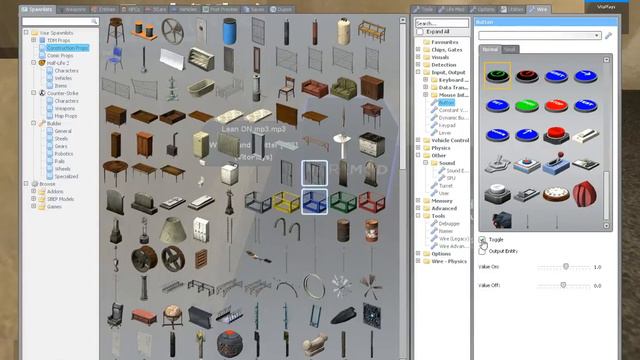The image size is (640, 360).
Task: Open the Comic Props spawnlist
Action: [x=60, y=56]
